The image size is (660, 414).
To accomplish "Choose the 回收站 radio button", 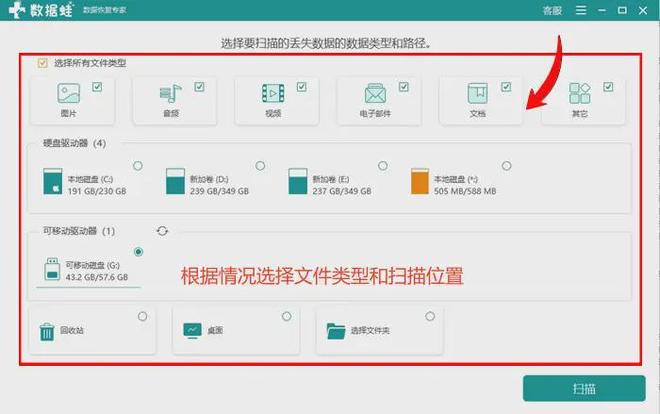I will 143,316.
